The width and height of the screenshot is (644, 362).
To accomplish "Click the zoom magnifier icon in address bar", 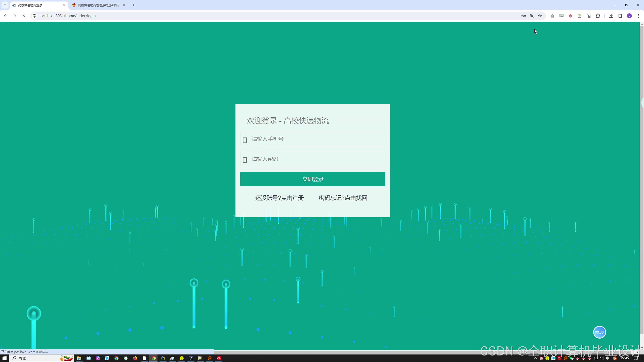I will coord(532,16).
